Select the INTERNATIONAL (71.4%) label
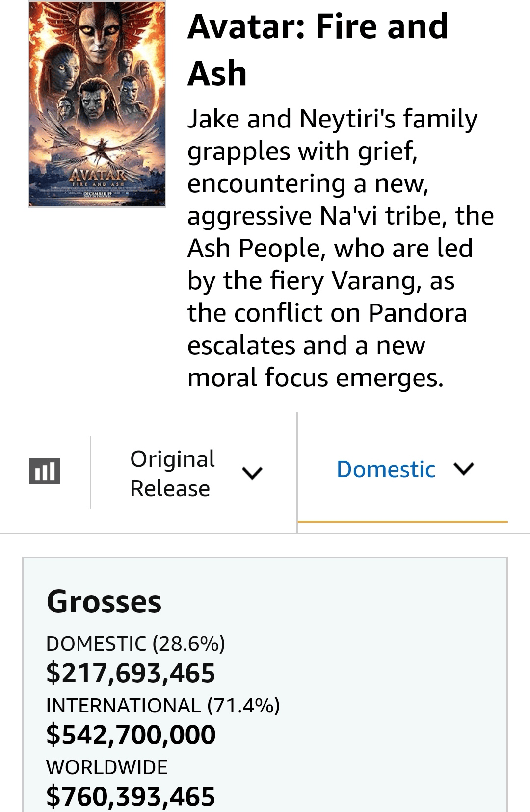Screen dimensions: 530x812 (x=163, y=705)
